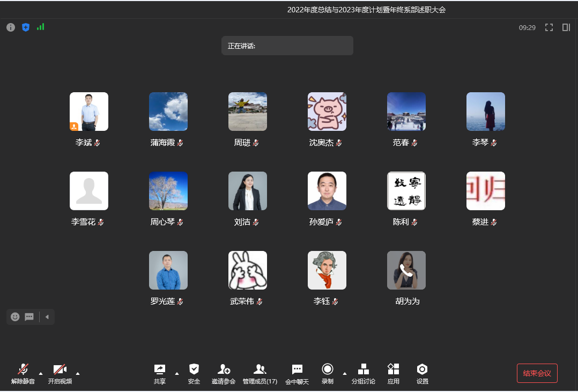Toggle the side panel layout icon
578x392 pixels.
click(x=566, y=27)
